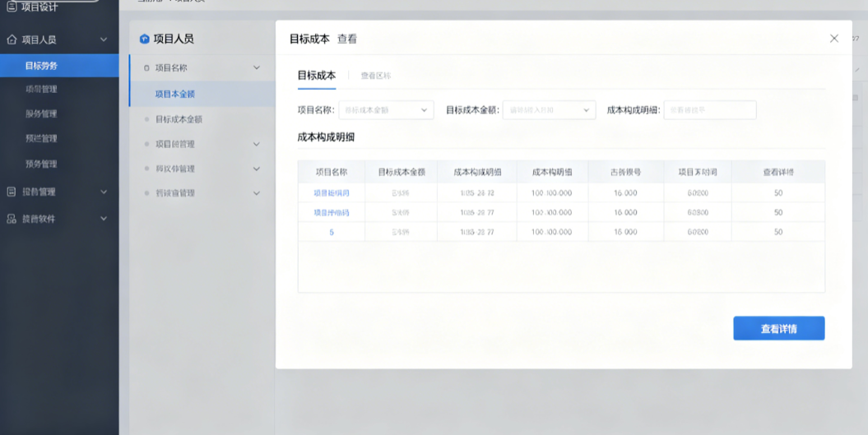Click the icon beside 接售软件
The image size is (868, 435).
[x=11, y=219]
